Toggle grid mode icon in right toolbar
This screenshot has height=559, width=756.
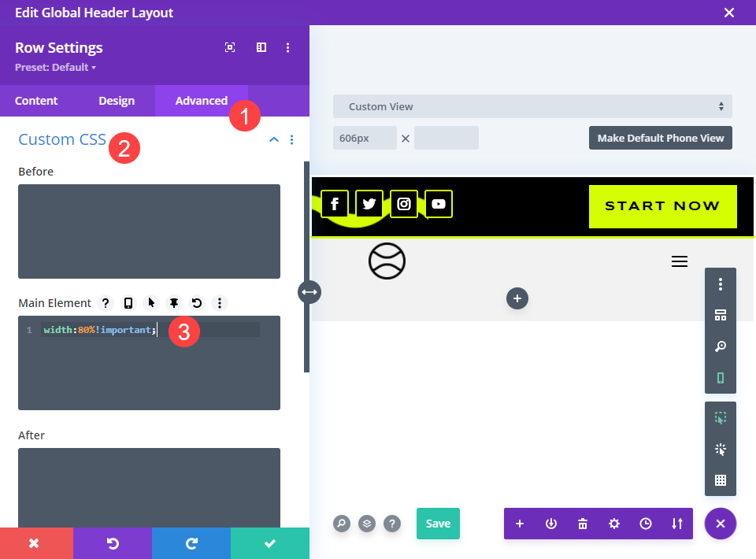coord(721,480)
